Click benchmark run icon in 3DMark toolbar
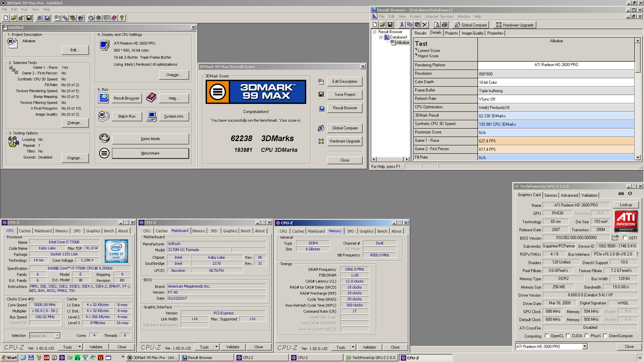Image resolution: width=644 pixels, height=362 pixels. tap(99, 18)
